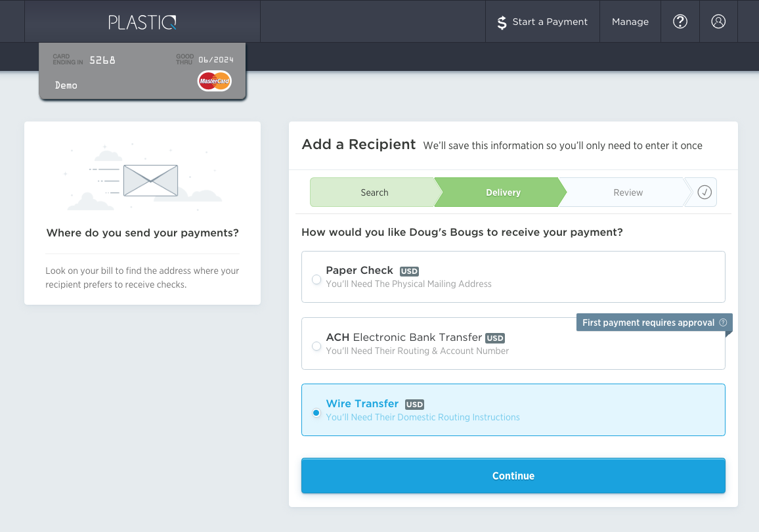Click 'How would you like Doug's Bougs' question

(x=462, y=233)
